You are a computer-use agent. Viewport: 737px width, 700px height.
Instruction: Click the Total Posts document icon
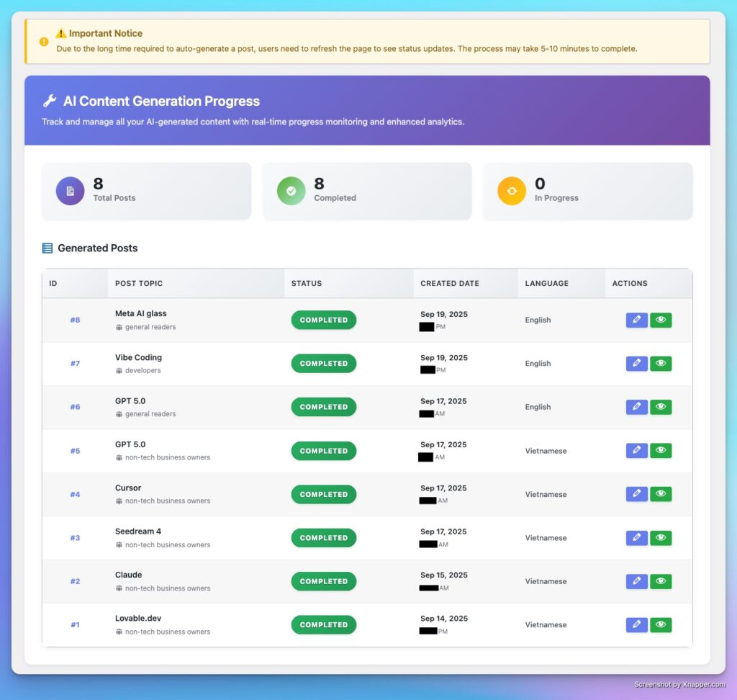pos(70,191)
